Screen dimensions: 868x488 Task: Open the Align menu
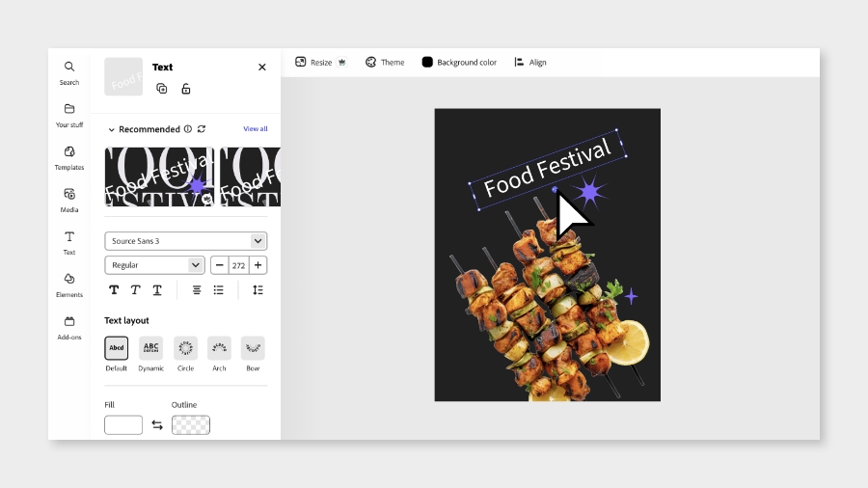click(x=530, y=62)
